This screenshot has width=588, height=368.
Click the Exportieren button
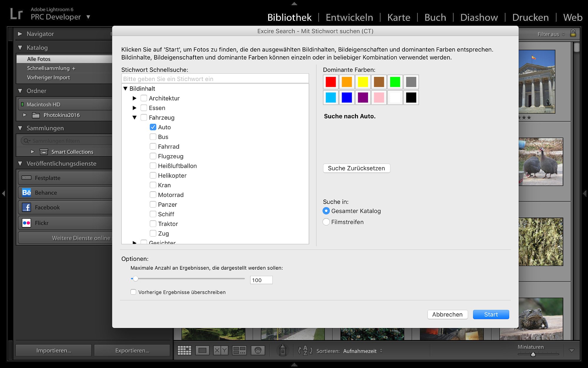(x=132, y=350)
